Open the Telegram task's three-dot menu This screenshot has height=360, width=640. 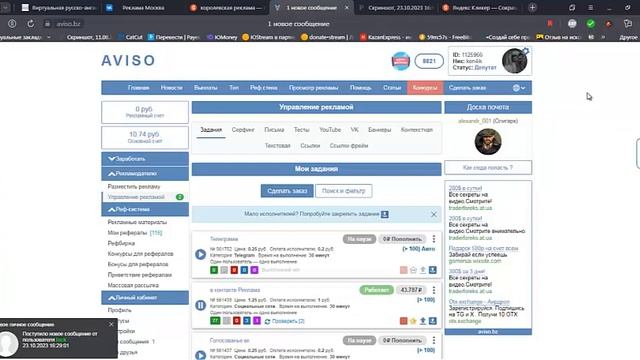pos(433,239)
